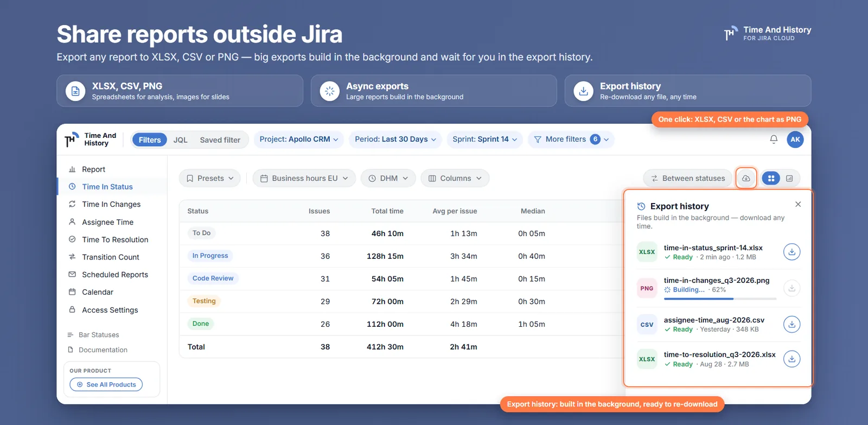Click the disabled download icon for time-in-changes PNG
Image resolution: width=868 pixels, height=425 pixels.
792,288
